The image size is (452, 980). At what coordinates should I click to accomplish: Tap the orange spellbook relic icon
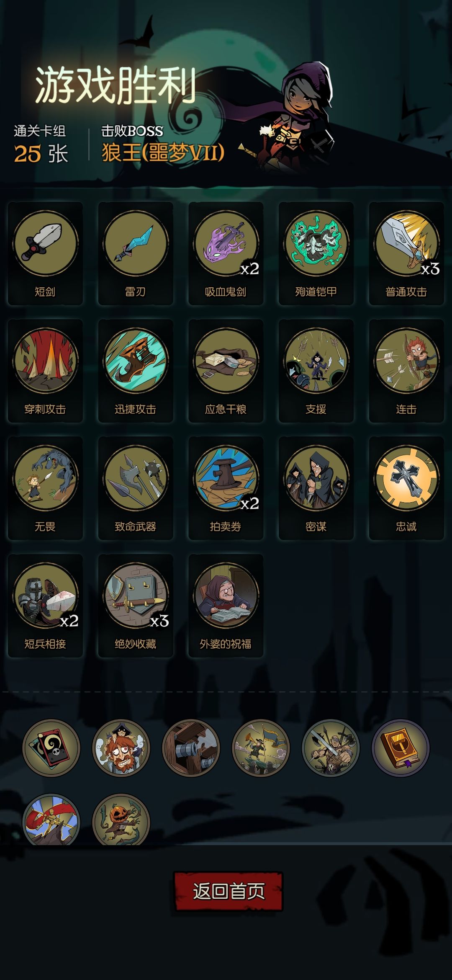click(401, 748)
